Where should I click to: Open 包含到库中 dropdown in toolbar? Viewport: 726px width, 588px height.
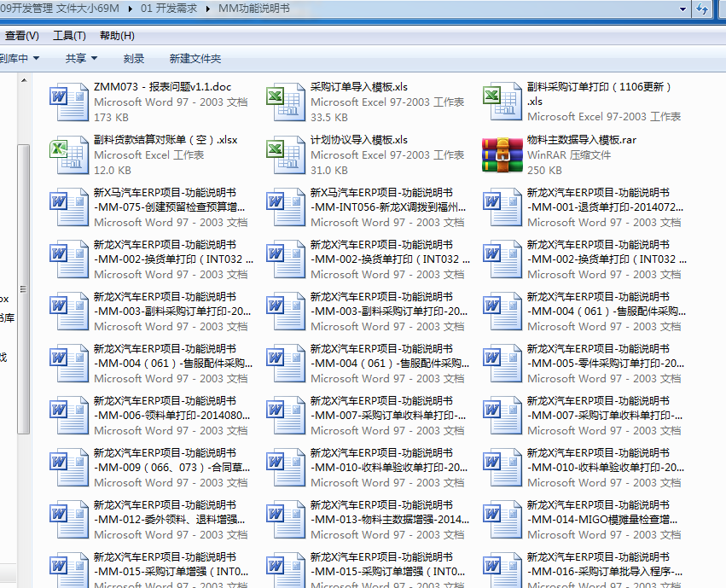pyautogui.click(x=19, y=58)
